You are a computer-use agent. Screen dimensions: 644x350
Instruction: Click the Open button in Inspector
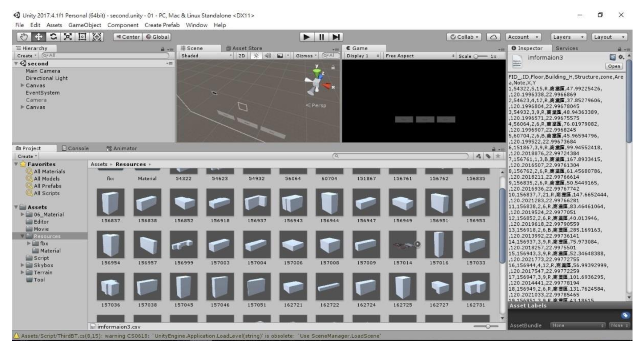point(614,66)
